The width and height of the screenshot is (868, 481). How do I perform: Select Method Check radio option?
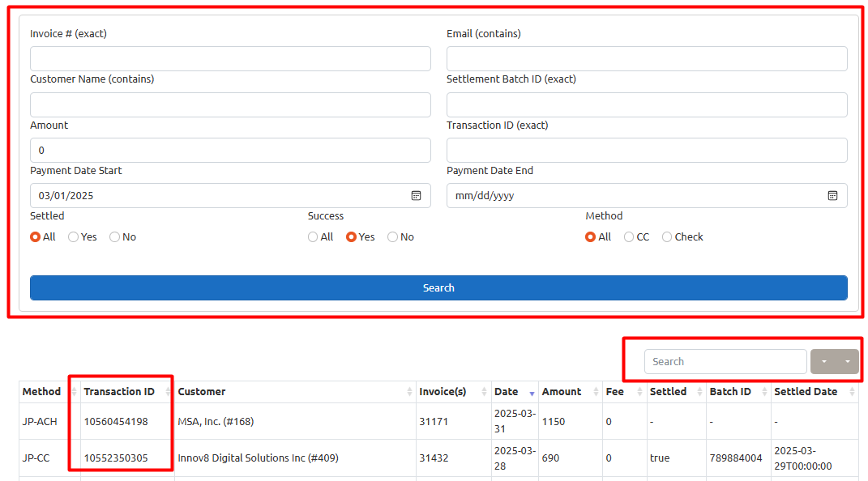667,237
